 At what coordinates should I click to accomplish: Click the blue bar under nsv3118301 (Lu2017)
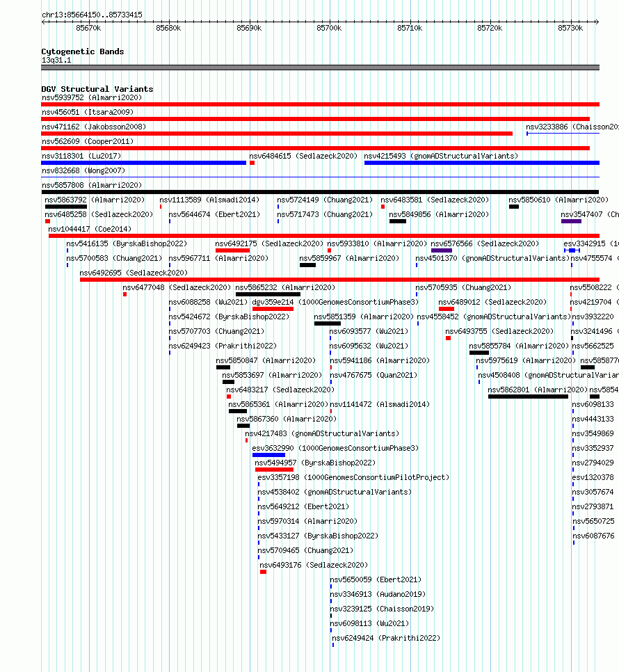[x=143, y=163]
